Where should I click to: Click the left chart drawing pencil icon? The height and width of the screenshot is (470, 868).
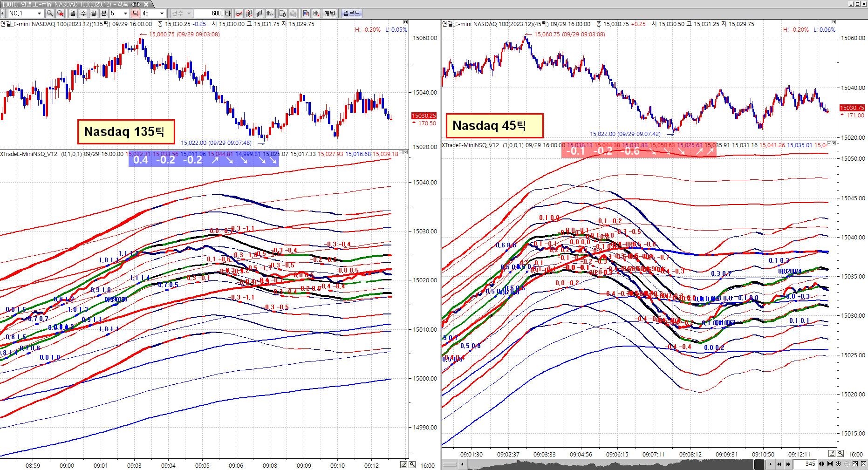coord(404,465)
